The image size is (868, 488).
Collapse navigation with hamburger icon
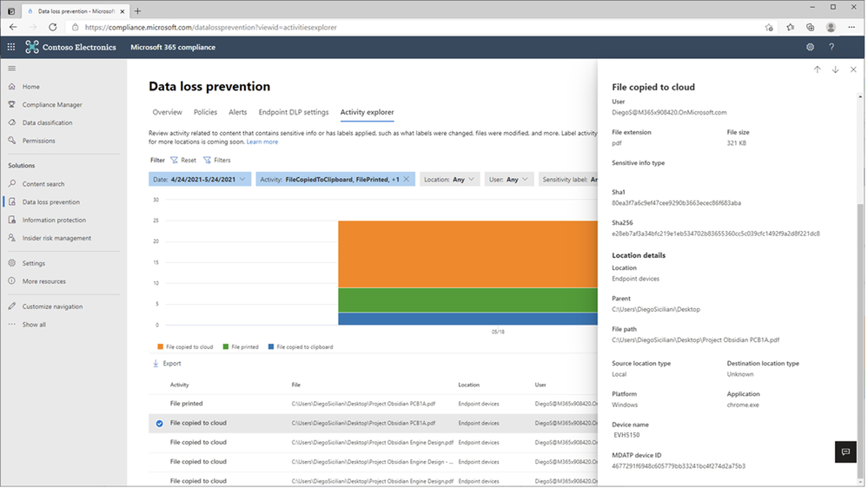[x=12, y=68]
